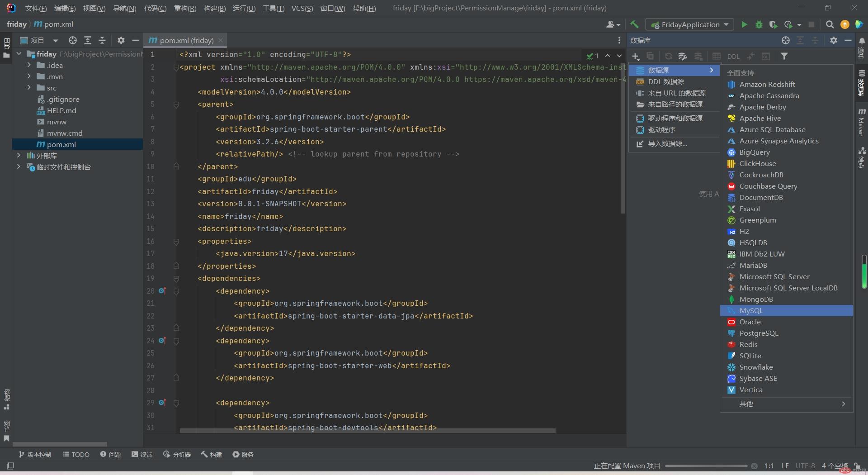Open FridayApplication run configuration dropdown
Screen dimensions: 868x475
pyautogui.click(x=689, y=24)
